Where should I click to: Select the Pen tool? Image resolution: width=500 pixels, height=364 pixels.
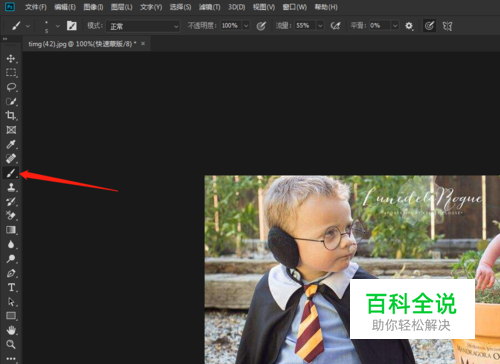[11, 273]
